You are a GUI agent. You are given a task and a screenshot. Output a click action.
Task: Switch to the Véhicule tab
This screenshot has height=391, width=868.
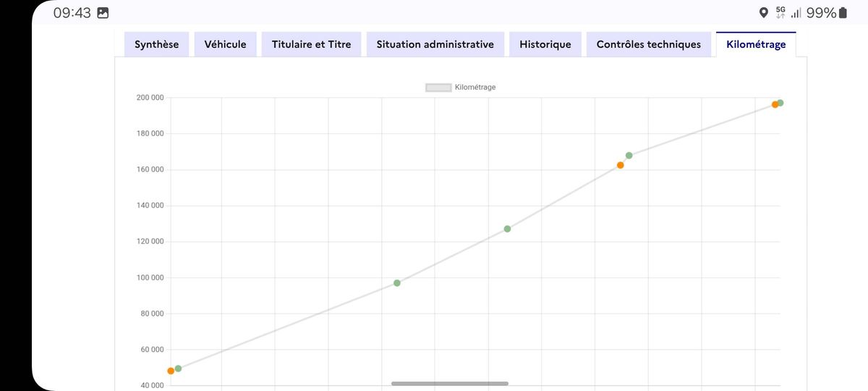tap(225, 44)
